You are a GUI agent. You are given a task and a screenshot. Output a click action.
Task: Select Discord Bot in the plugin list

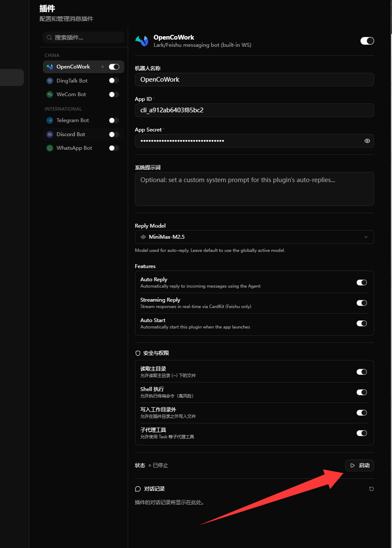83,134
